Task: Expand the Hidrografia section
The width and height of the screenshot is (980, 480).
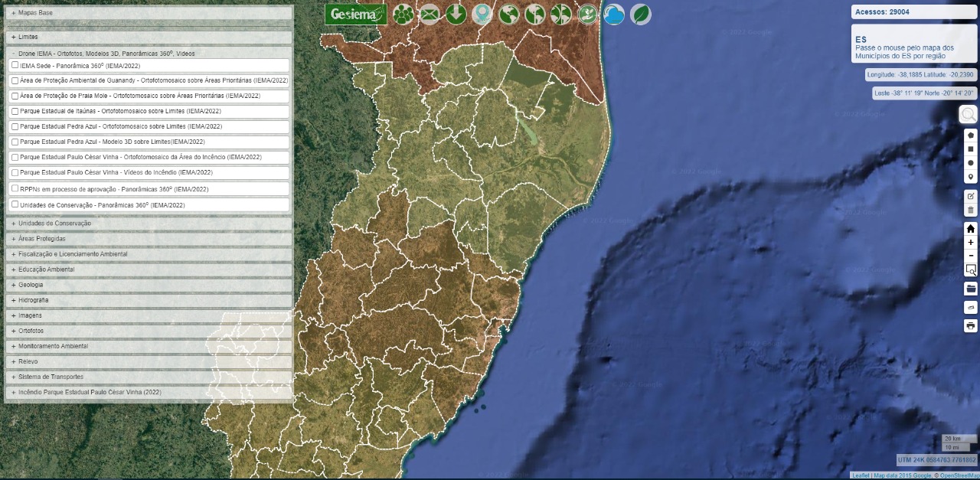Action: 149,300
